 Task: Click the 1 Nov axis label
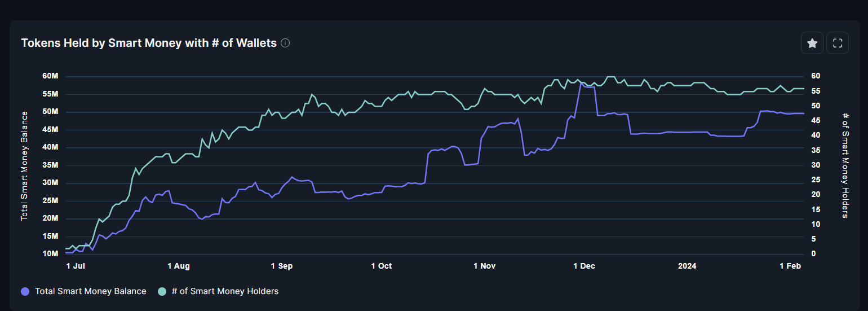coord(484,266)
